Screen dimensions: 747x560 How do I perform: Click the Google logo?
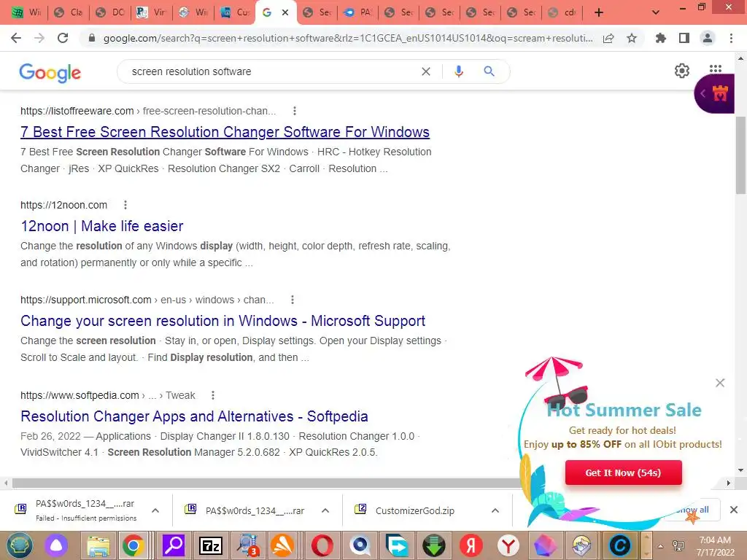(x=50, y=72)
